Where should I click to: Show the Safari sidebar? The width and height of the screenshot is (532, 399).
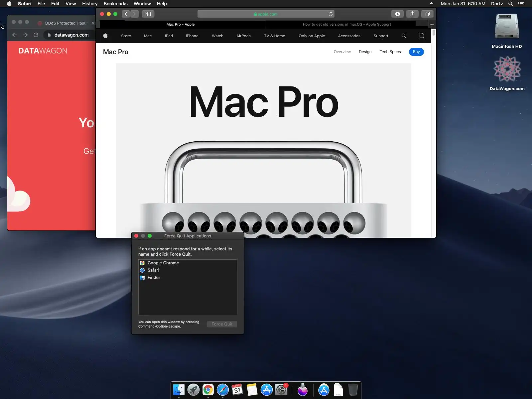[148, 14]
